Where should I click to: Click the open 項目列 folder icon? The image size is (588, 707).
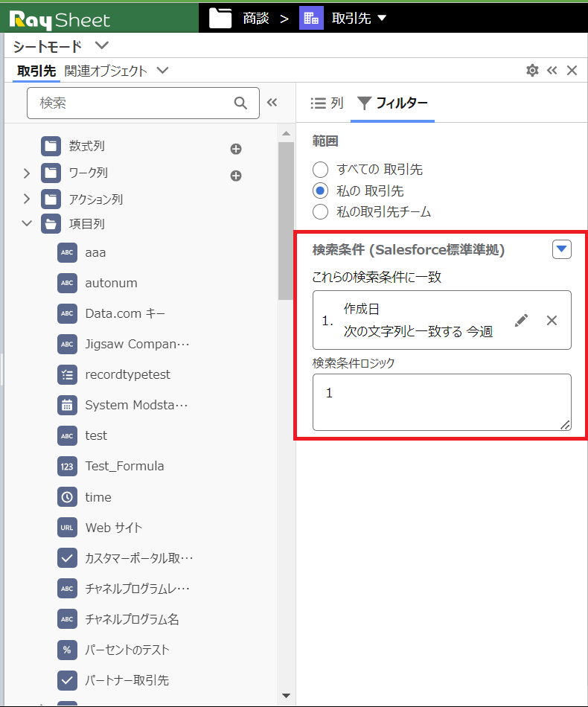click(51, 224)
